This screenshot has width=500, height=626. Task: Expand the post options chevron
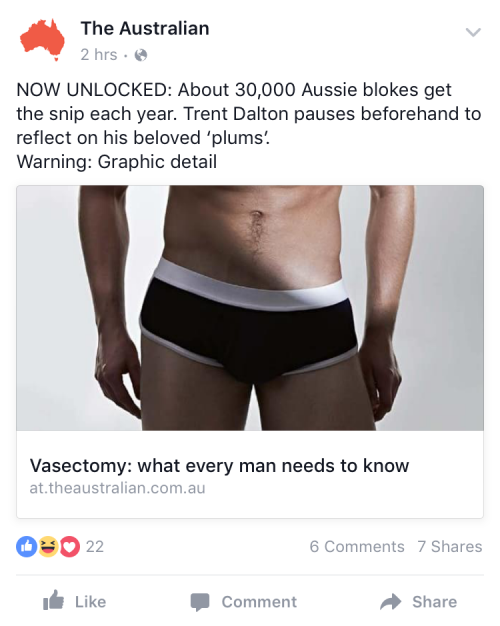[x=473, y=32]
